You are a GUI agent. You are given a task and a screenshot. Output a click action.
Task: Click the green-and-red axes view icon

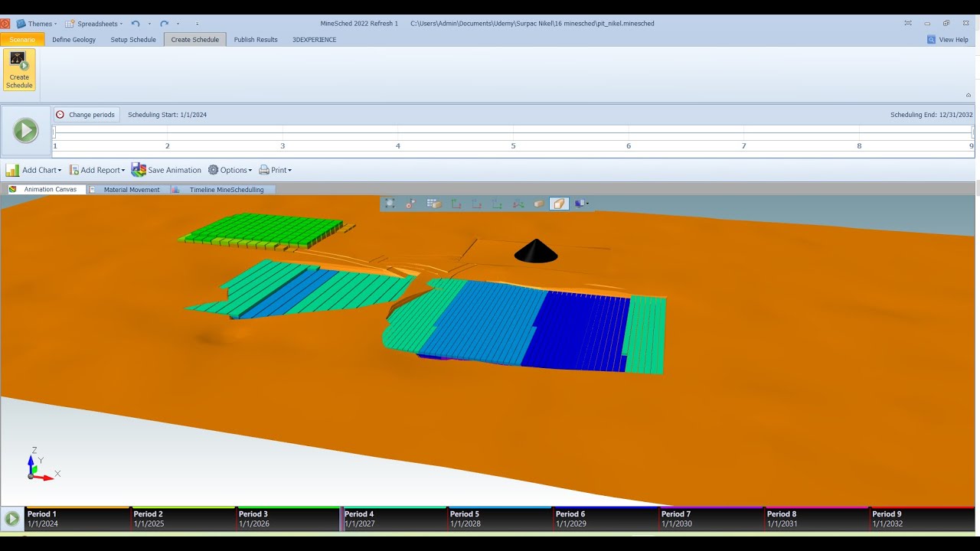click(x=456, y=204)
